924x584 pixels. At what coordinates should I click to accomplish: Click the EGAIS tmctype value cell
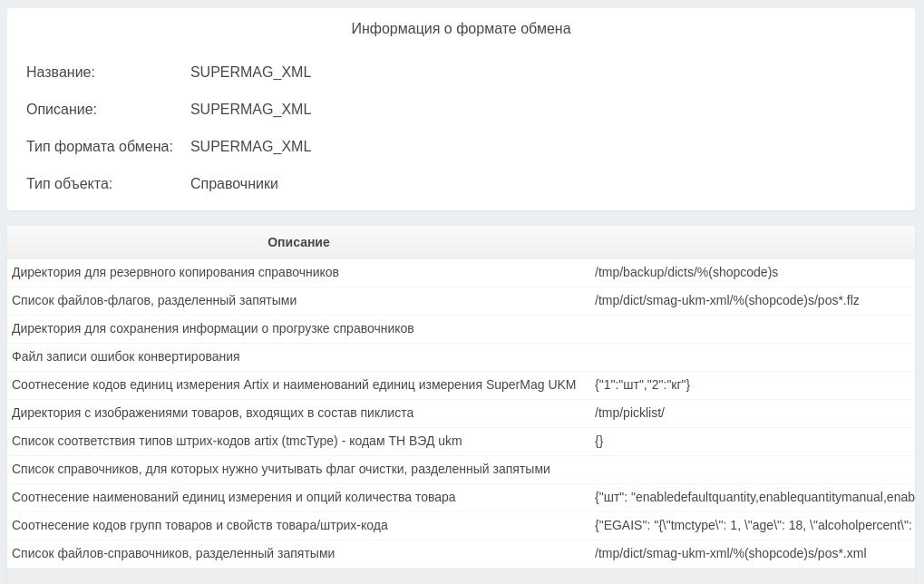[x=753, y=525]
